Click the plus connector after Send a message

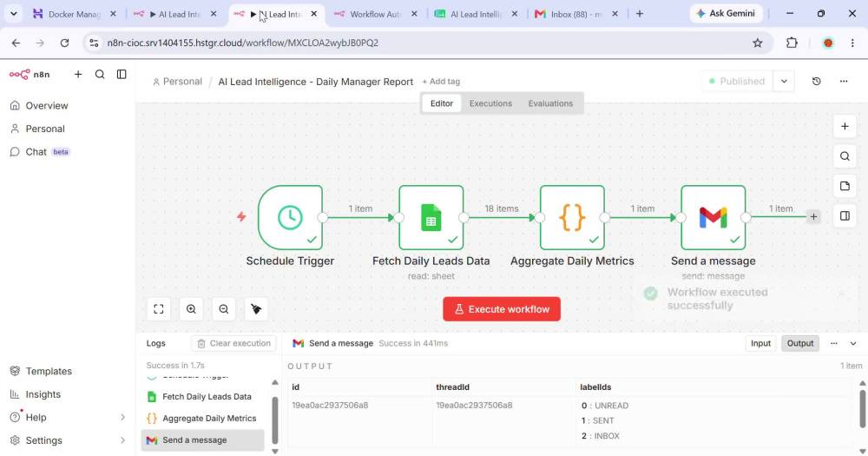click(813, 216)
